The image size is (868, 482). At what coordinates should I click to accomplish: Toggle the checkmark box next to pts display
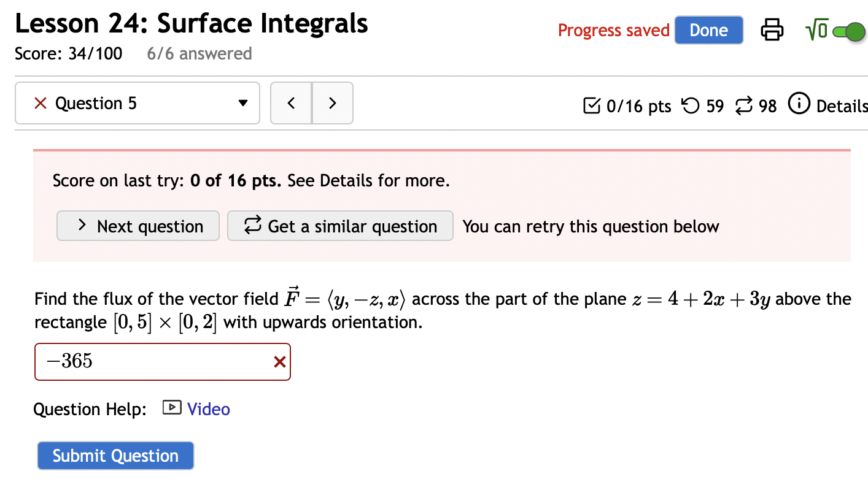point(592,105)
